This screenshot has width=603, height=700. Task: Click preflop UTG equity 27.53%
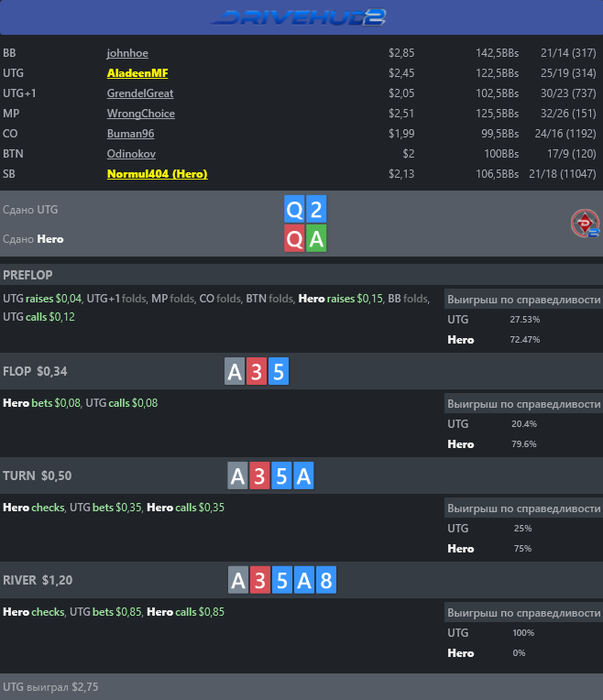click(525, 320)
